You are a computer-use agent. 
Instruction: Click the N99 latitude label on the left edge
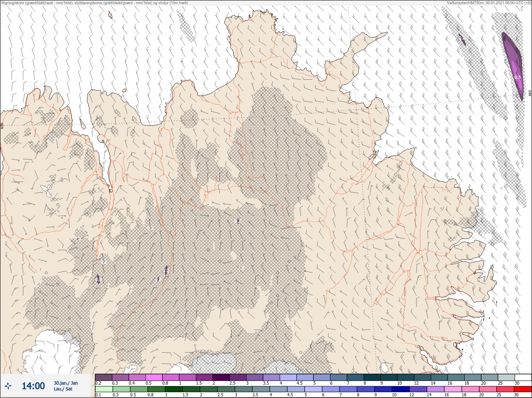tap(2, 125)
